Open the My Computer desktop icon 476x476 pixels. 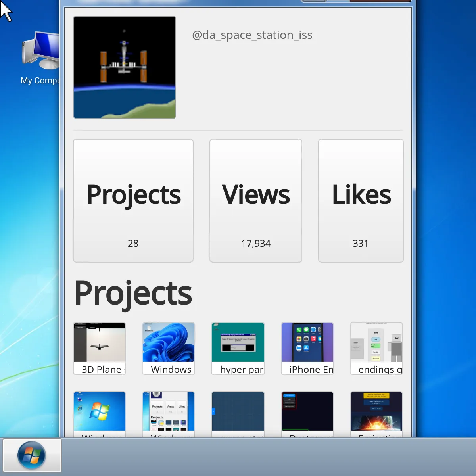[40, 58]
